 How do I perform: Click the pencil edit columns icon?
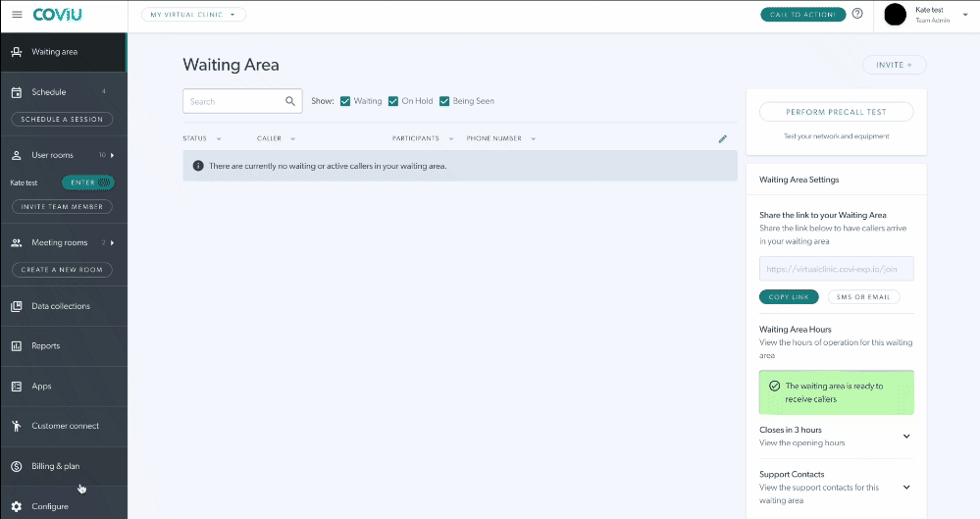pos(723,139)
